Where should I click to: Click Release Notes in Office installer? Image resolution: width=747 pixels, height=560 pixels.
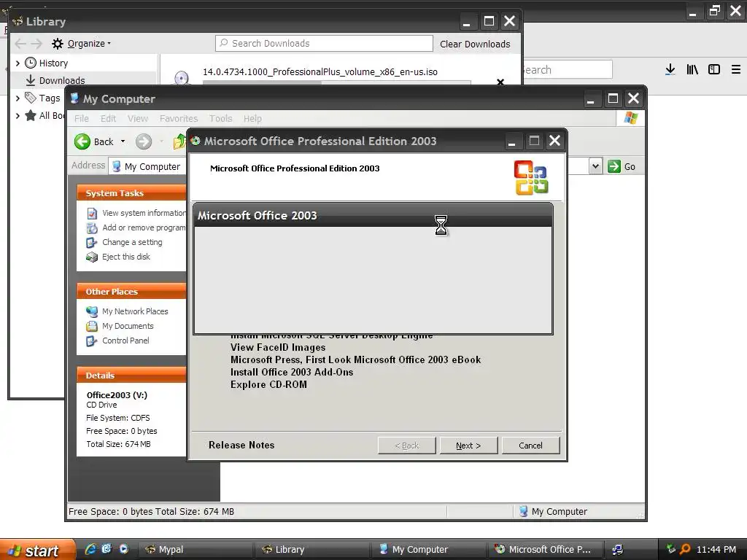[241, 445]
